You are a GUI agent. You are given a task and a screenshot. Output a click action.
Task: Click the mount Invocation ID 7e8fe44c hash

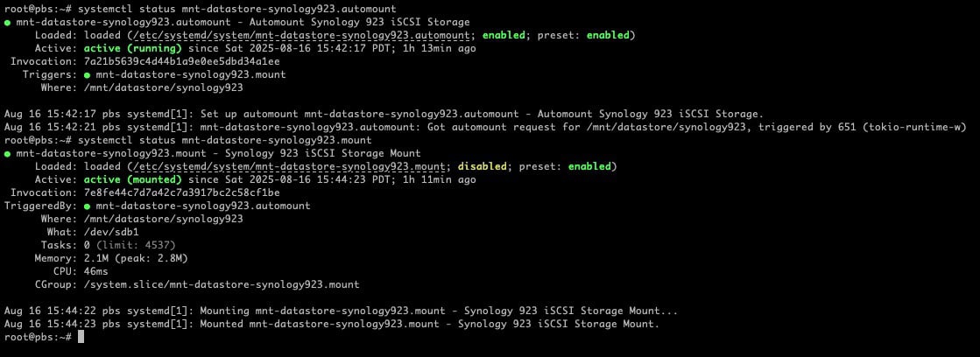coord(182,192)
